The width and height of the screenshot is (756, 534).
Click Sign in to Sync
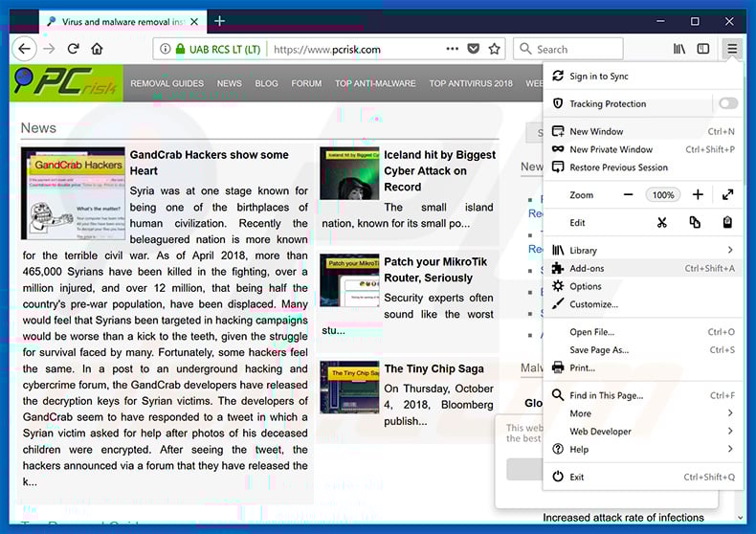pos(643,77)
